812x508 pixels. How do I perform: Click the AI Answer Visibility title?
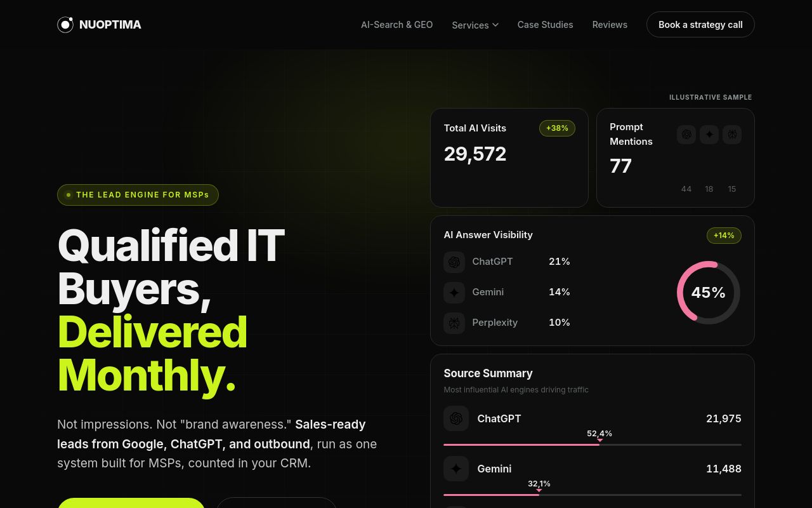[488, 235]
